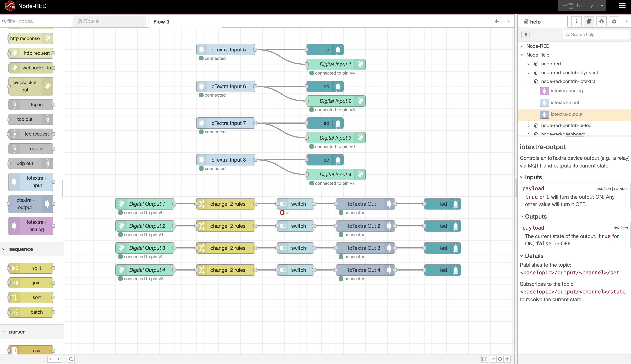Switch to the disabled Flow 9 tab

point(110,21)
